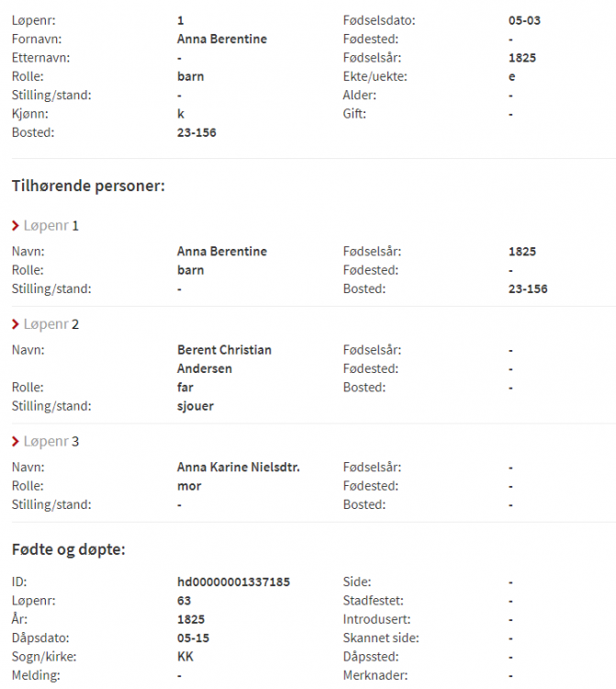This screenshot has height=689, width=616.
Task: Expand the Løpenr 1 chevron arrow
Action: coord(16,226)
